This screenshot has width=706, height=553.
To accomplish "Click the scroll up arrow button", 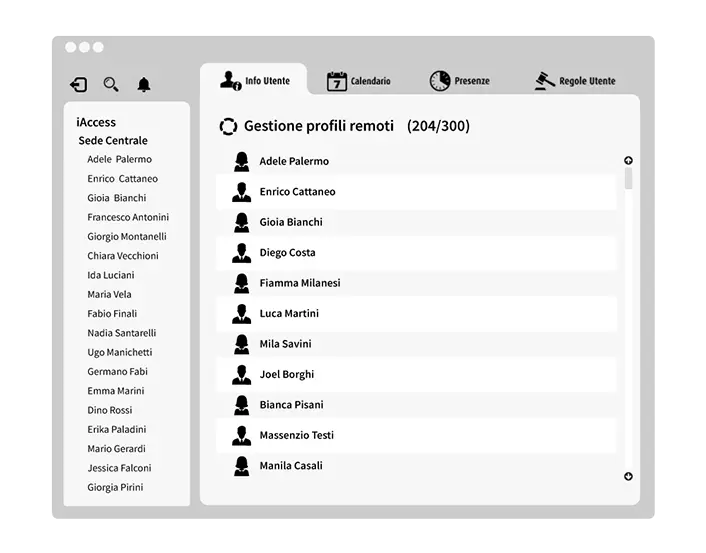I will pos(629,160).
